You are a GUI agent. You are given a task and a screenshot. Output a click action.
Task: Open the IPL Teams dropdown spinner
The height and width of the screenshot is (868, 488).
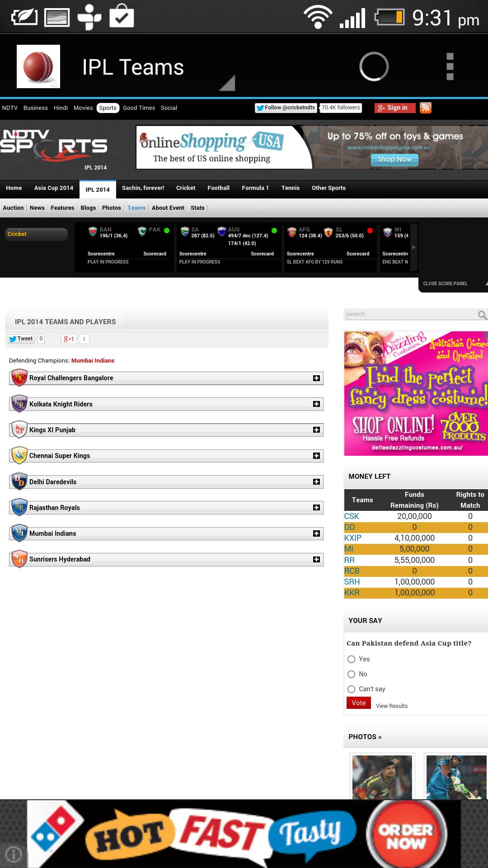tap(158, 67)
